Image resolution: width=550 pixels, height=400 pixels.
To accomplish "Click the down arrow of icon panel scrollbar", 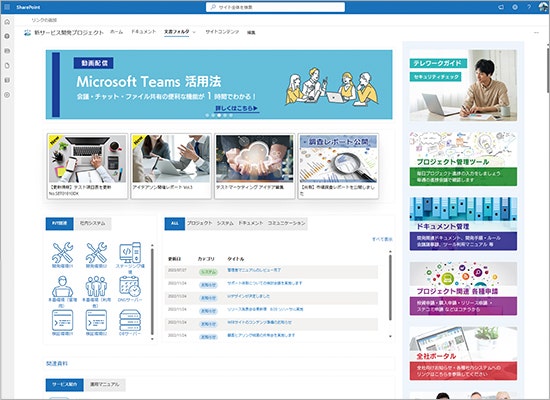I will click(x=152, y=339).
